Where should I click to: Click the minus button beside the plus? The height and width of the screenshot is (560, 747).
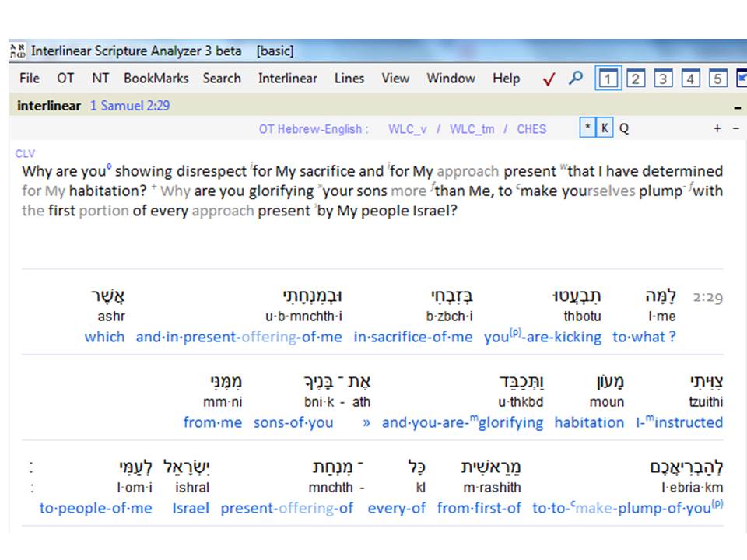[736, 128]
